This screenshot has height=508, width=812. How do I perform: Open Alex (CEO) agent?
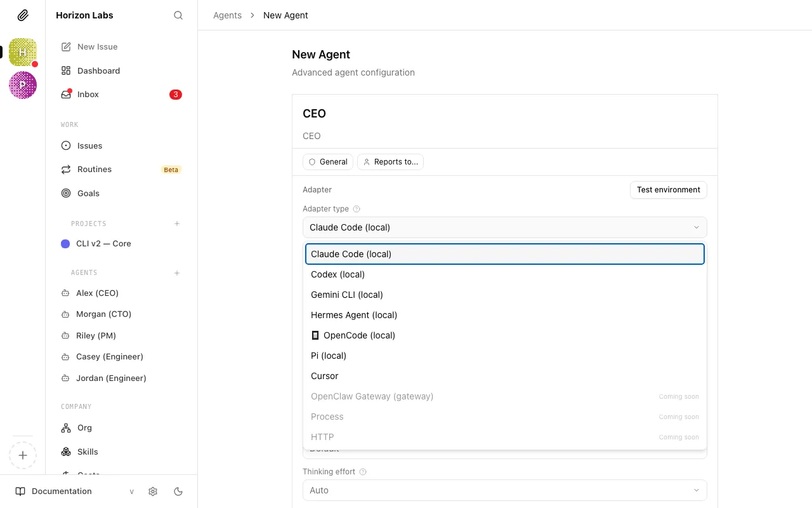point(121,293)
